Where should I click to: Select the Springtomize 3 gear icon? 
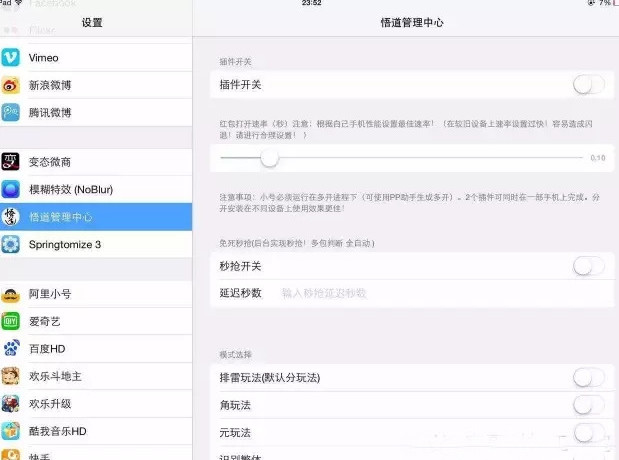point(10,244)
